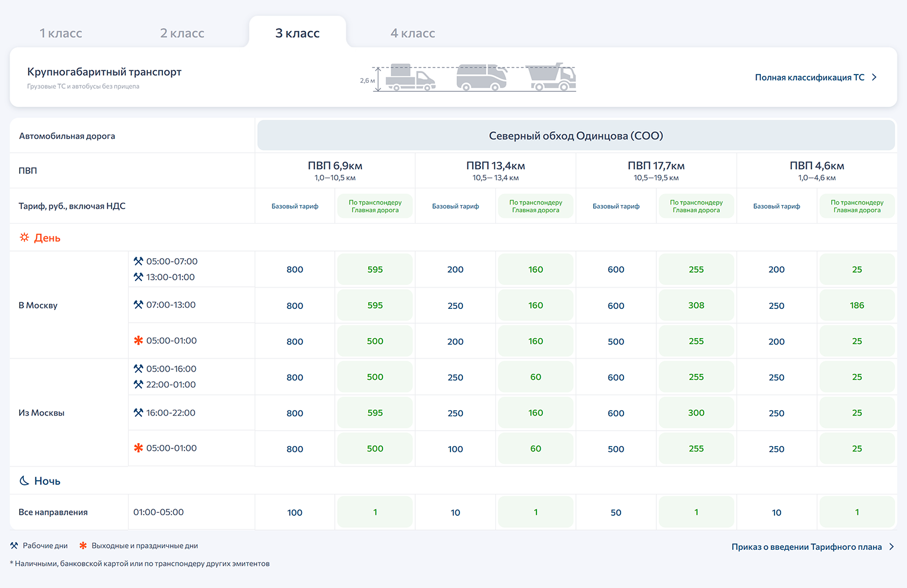Click hammers icon beside 16:00-22:00

(138, 413)
